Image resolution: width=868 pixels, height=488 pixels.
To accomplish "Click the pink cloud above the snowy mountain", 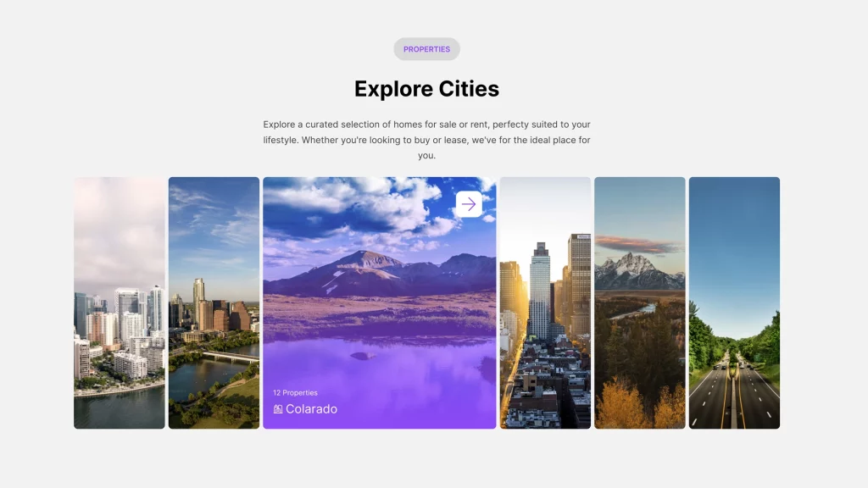I will click(637, 244).
